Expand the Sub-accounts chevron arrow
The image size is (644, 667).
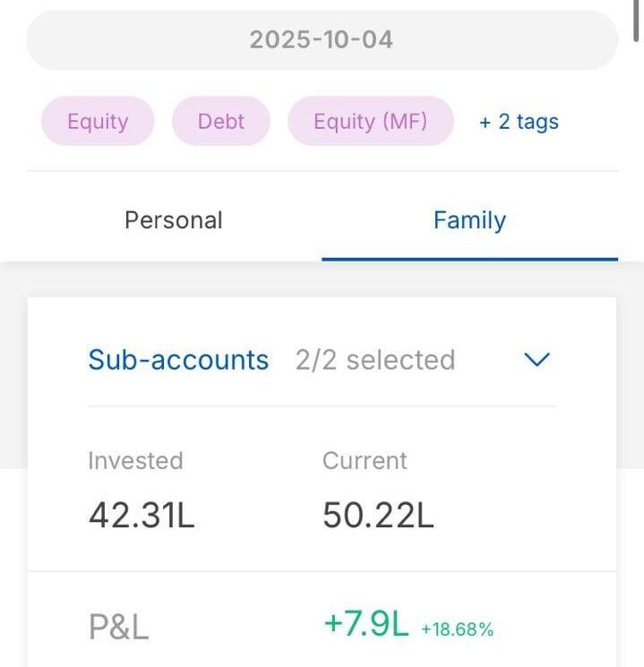(536, 360)
